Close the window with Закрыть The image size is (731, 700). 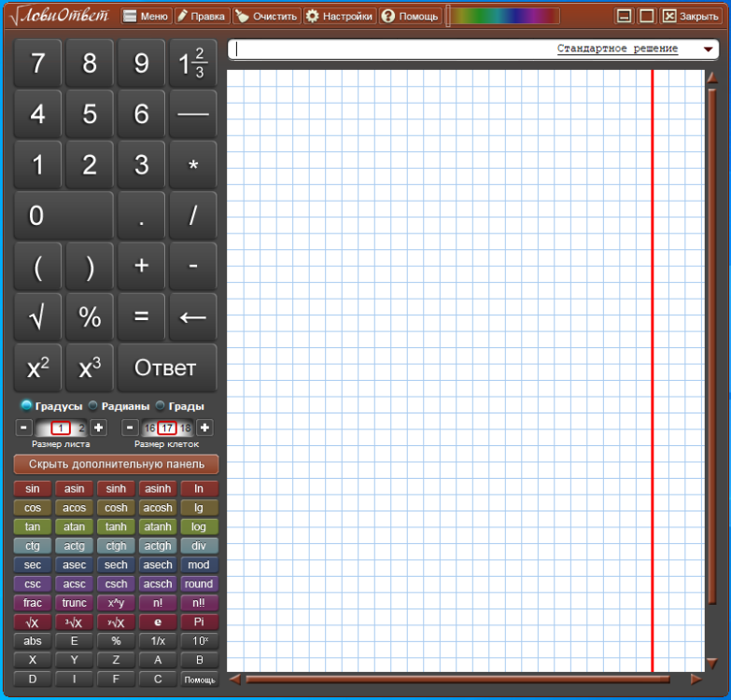click(690, 16)
